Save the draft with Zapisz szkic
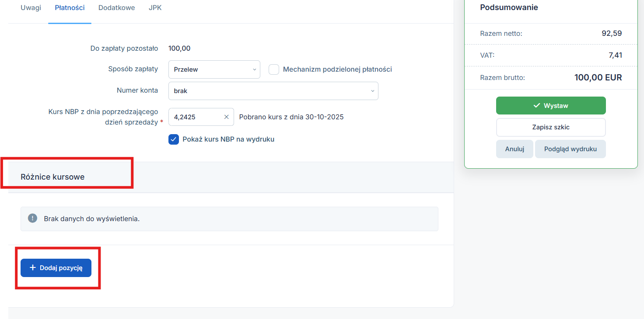This screenshot has height=319, width=644. 550,127
